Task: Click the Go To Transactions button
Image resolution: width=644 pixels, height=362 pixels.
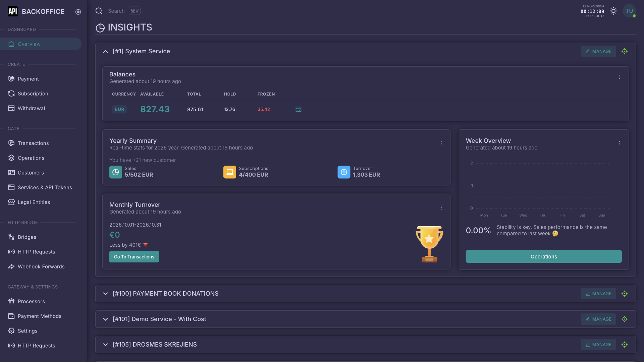Action: pyautogui.click(x=134, y=257)
